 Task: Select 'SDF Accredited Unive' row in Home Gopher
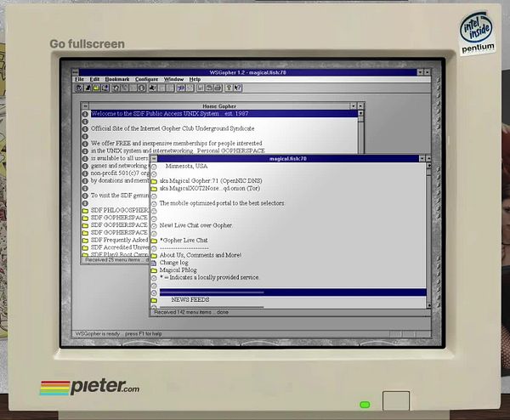coord(119,247)
